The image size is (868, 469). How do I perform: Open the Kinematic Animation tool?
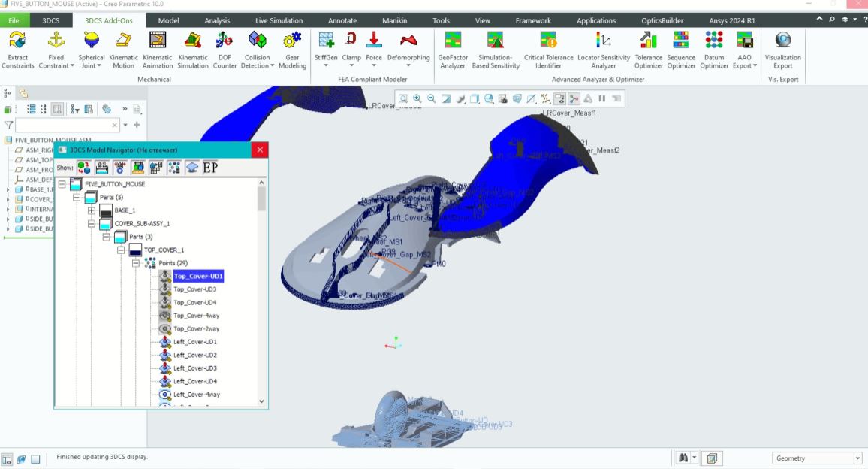coord(158,45)
